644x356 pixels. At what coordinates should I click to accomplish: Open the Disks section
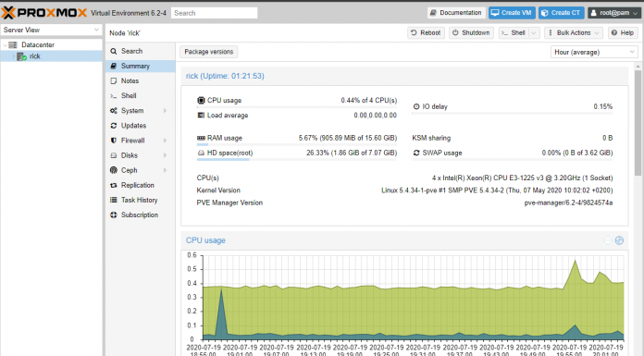140,155
